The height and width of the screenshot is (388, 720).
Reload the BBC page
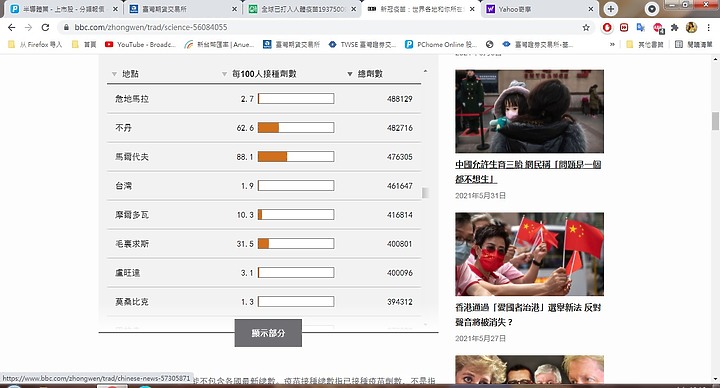coord(45,28)
